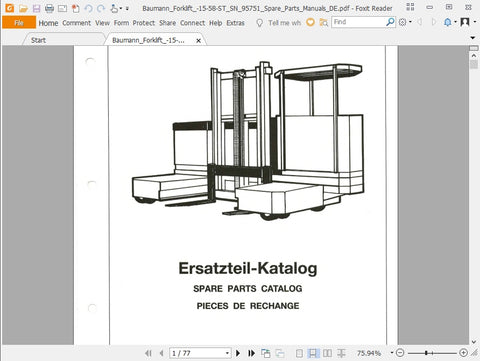Click the Undo arrow icon
The image size is (480, 361).
point(88,8)
